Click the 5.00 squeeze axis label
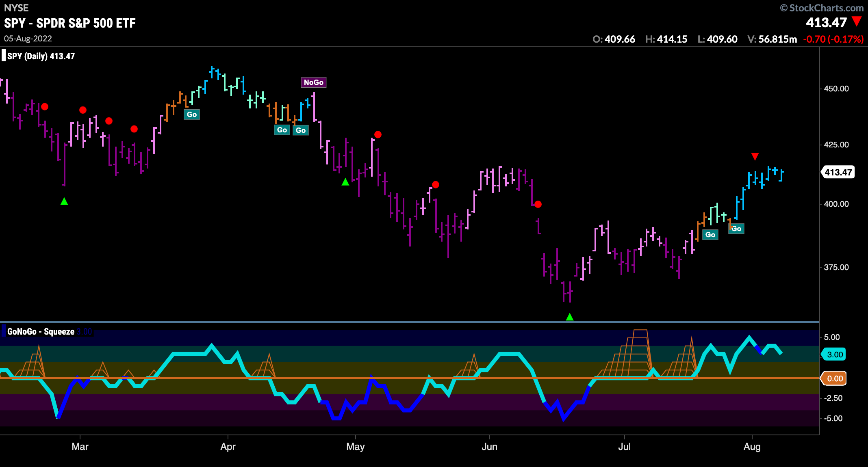This screenshot has height=467, width=868. pyautogui.click(x=832, y=337)
